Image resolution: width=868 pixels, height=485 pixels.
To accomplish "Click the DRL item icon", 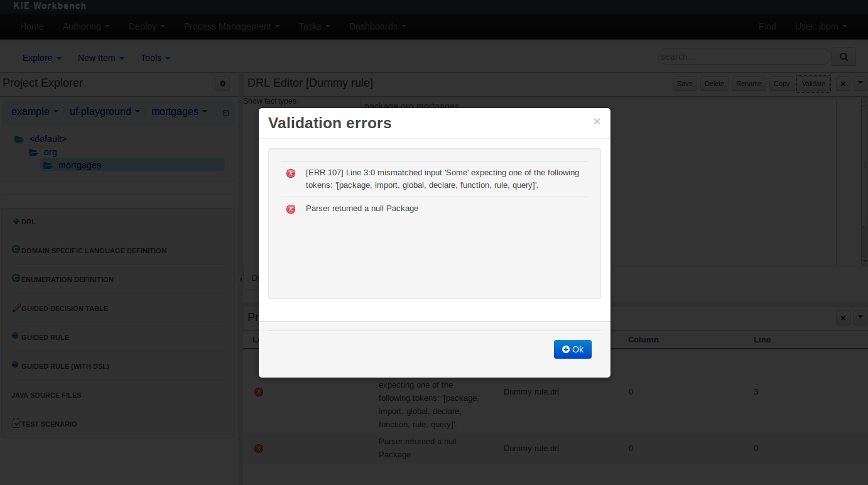I will [x=16, y=221].
